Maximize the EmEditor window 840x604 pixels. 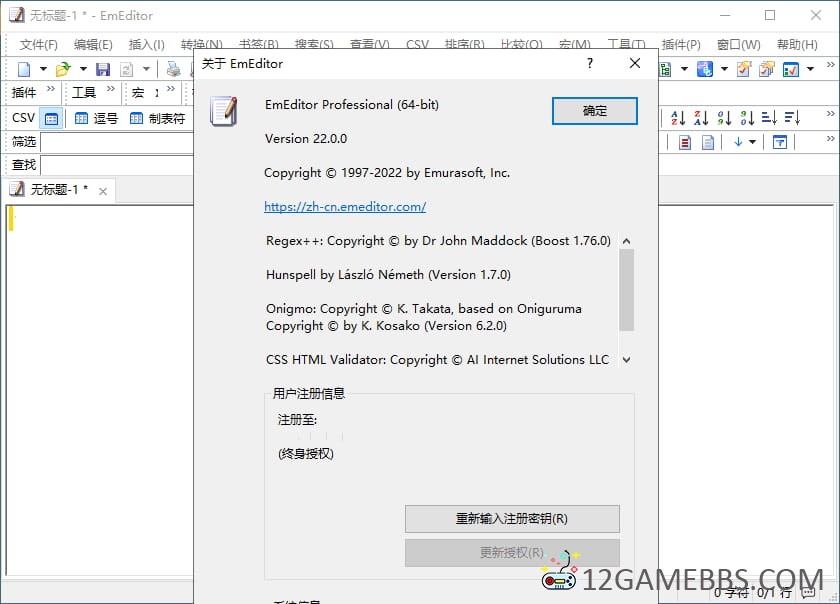click(x=770, y=15)
